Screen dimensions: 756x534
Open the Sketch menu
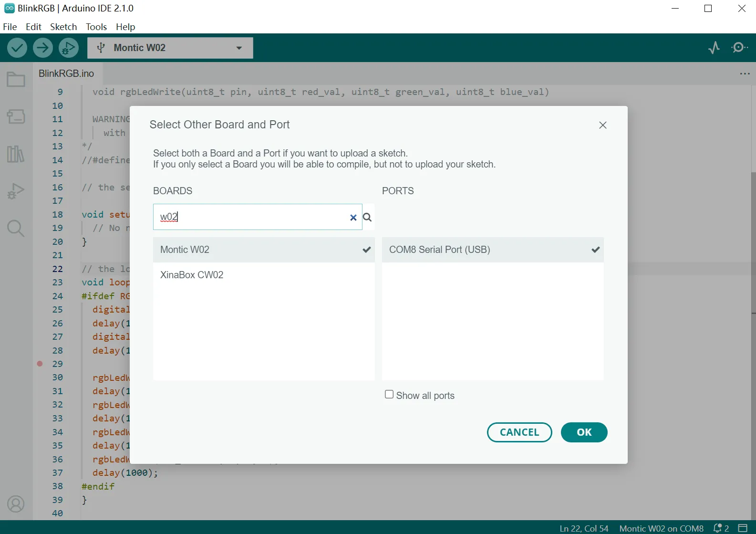pyautogui.click(x=63, y=27)
